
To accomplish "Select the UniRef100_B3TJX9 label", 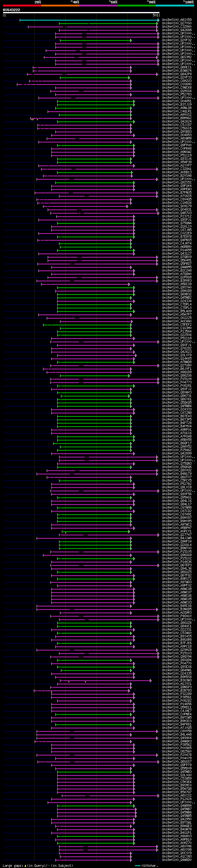I will [x=177, y=104].
